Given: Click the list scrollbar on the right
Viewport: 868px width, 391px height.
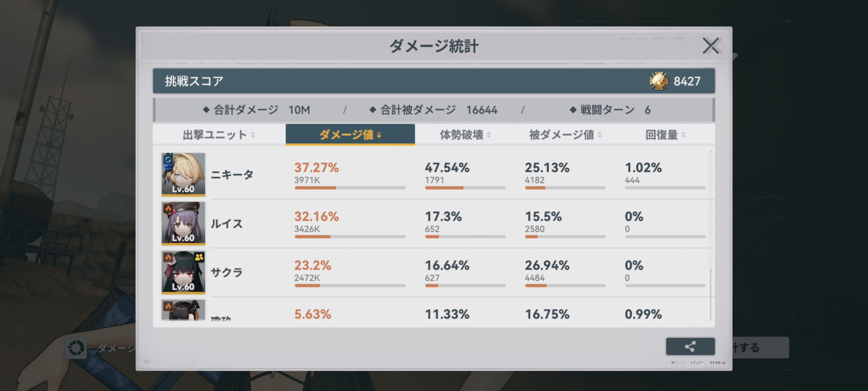Looking at the screenshot, I should (x=711, y=209).
